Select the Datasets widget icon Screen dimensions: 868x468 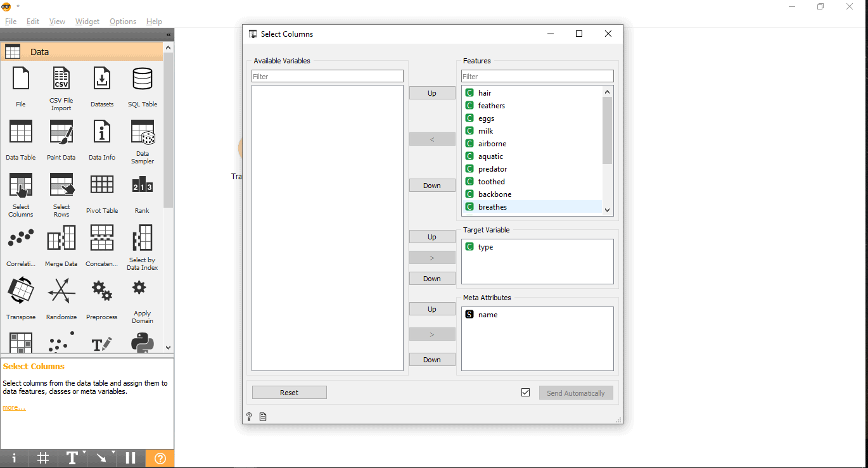click(x=102, y=80)
